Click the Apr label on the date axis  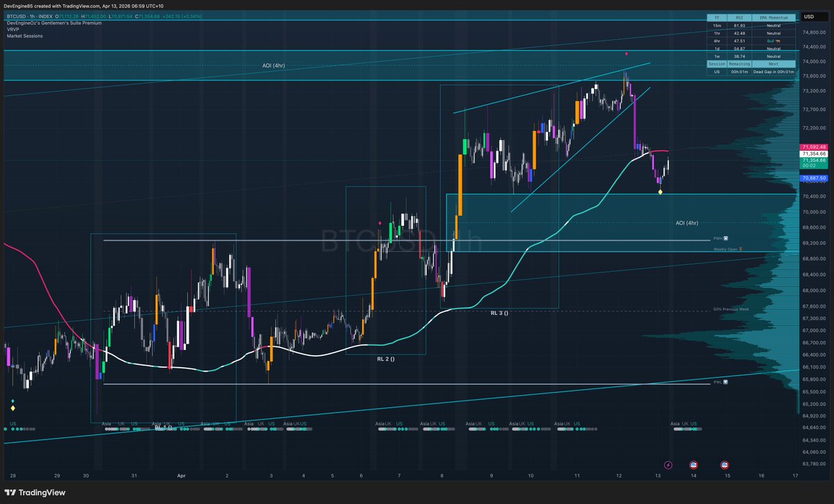coord(182,475)
